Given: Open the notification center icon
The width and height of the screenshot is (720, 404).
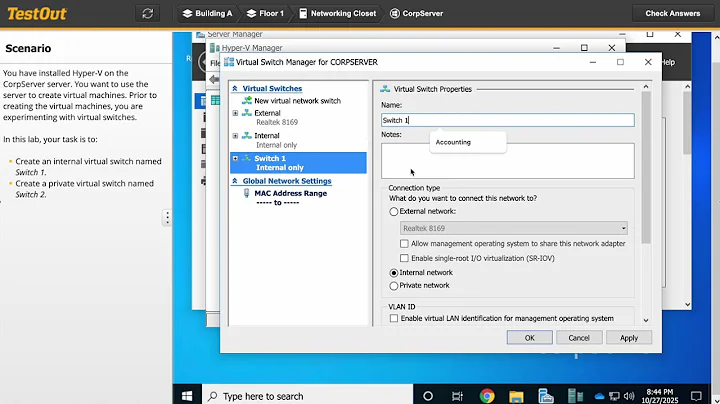Looking at the screenshot, I should point(696,396).
